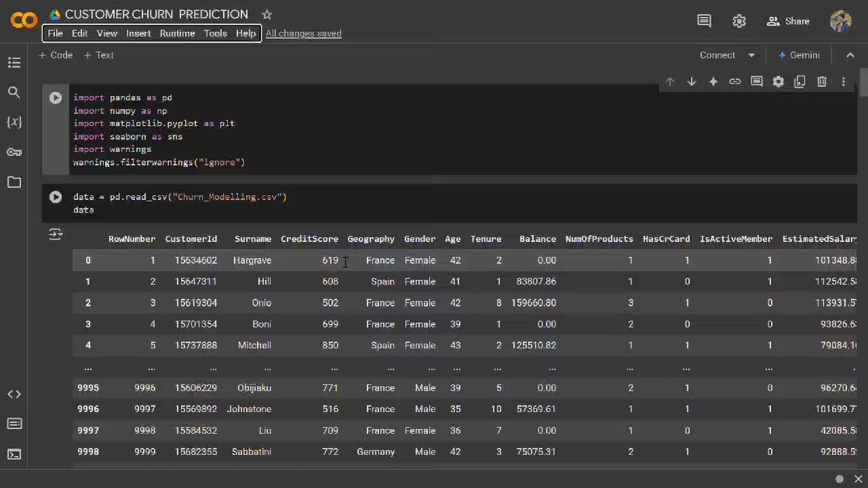Viewport: 868px width, 488px height.
Task: Move cell down with arrow icon
Action: [692, 81]
